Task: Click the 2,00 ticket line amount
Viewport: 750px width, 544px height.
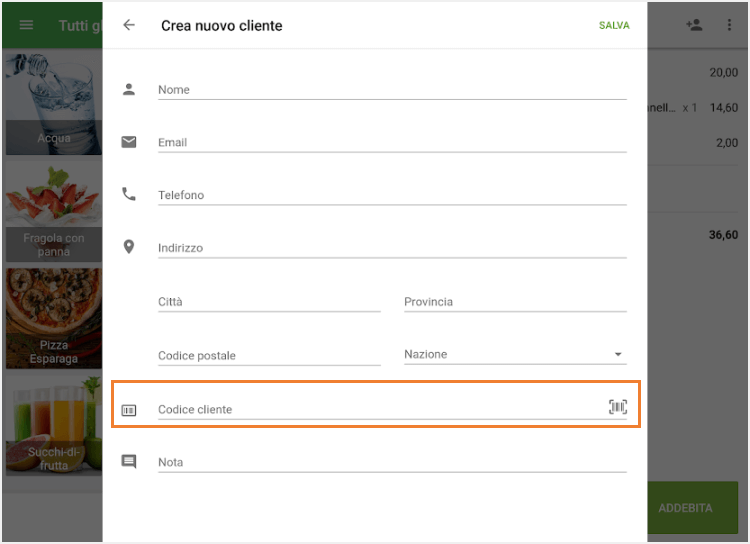Action: (727, 143)
